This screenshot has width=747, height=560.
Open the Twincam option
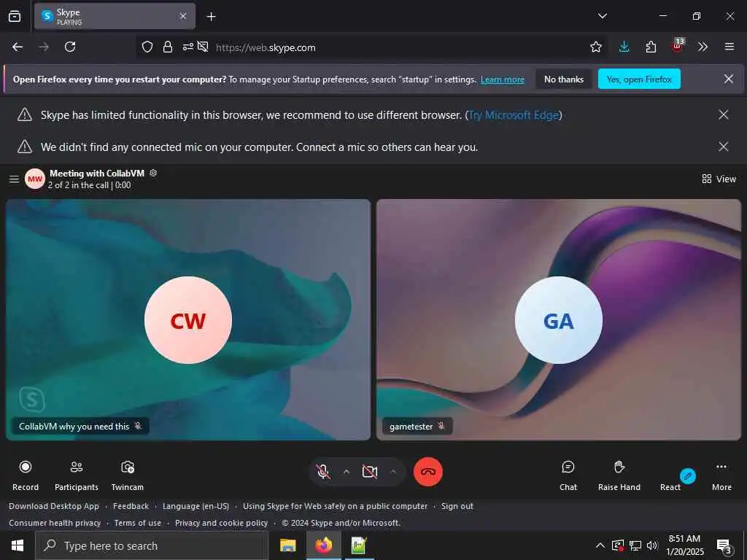click(x=127, y=475)
